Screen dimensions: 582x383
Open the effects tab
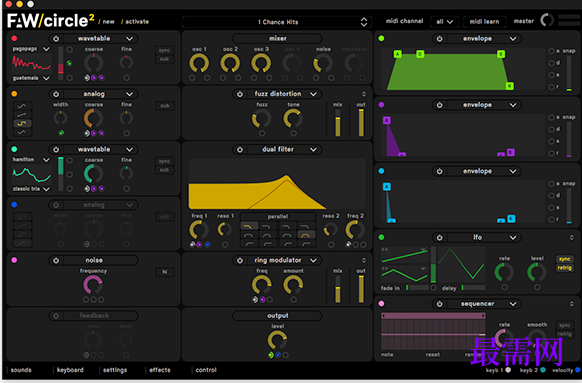[x=160, y=370]
